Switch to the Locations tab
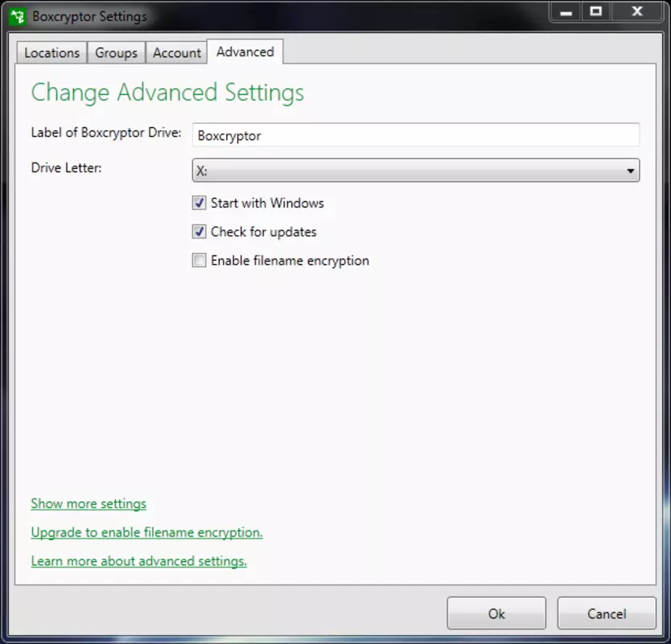This screenshot has width=671, height=644. pyautogui.click(x=51, y=52)
